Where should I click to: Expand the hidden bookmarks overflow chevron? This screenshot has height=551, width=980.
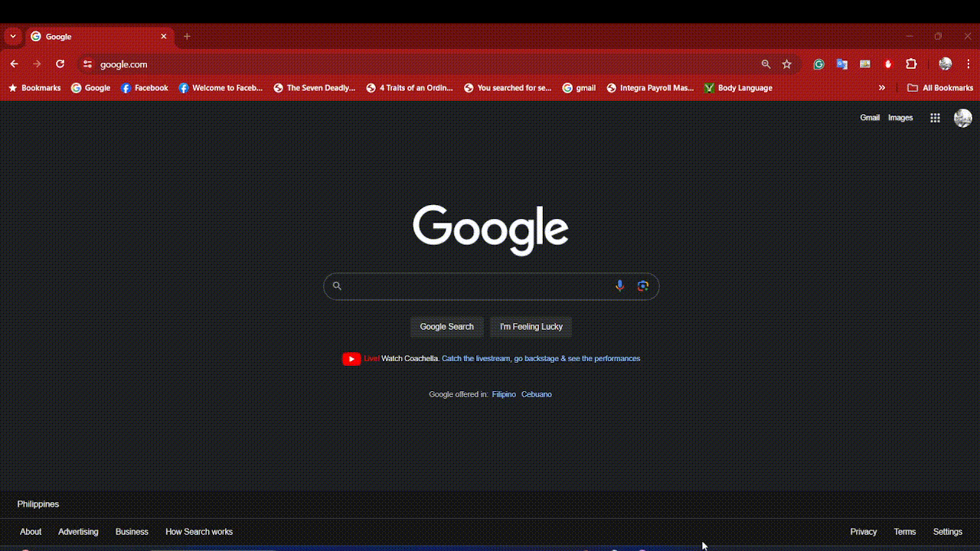pyautogui.click(x=882, y=88)
